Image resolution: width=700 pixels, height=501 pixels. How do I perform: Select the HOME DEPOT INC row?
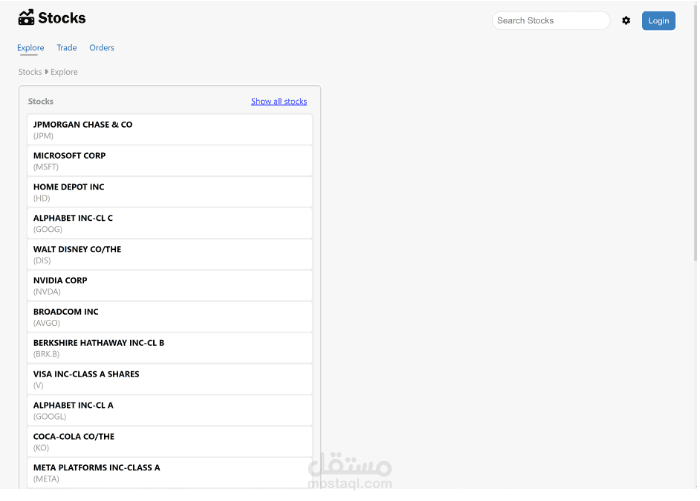click(170, 192)
